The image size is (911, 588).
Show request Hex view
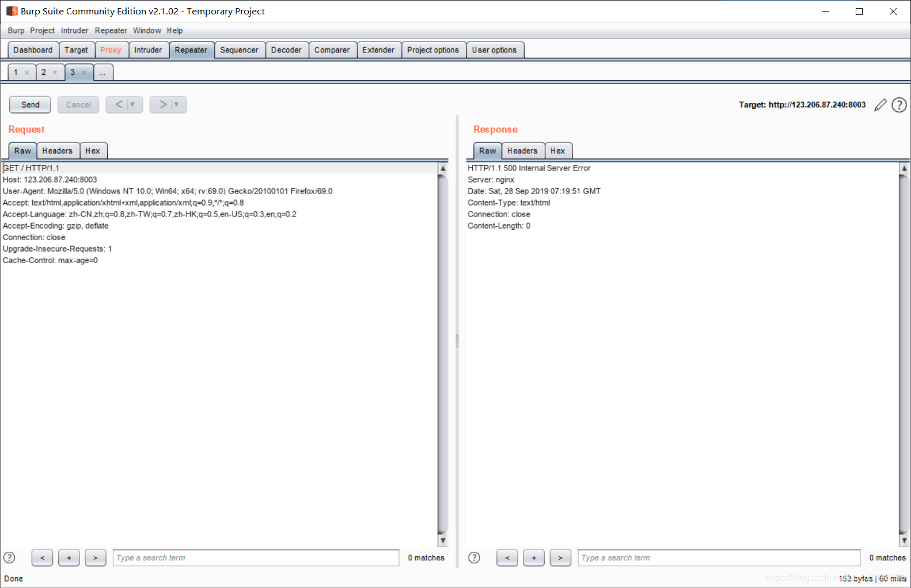[x=93, y=151]
